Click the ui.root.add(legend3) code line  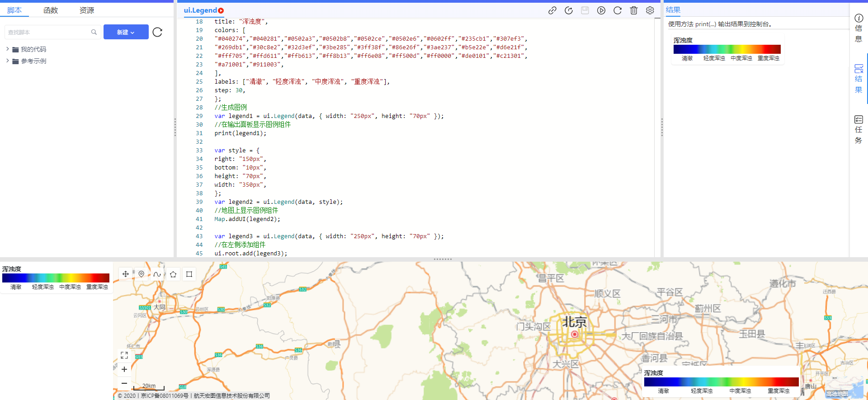click(x=251, y=254)
